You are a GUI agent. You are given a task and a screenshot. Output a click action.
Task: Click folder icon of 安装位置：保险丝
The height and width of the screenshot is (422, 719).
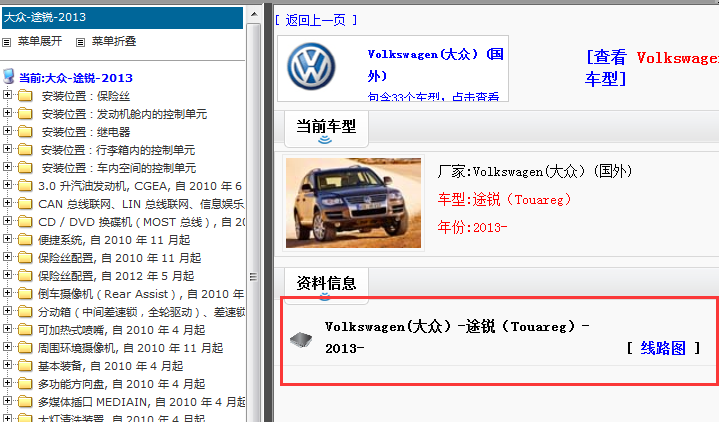pos(25,96)
